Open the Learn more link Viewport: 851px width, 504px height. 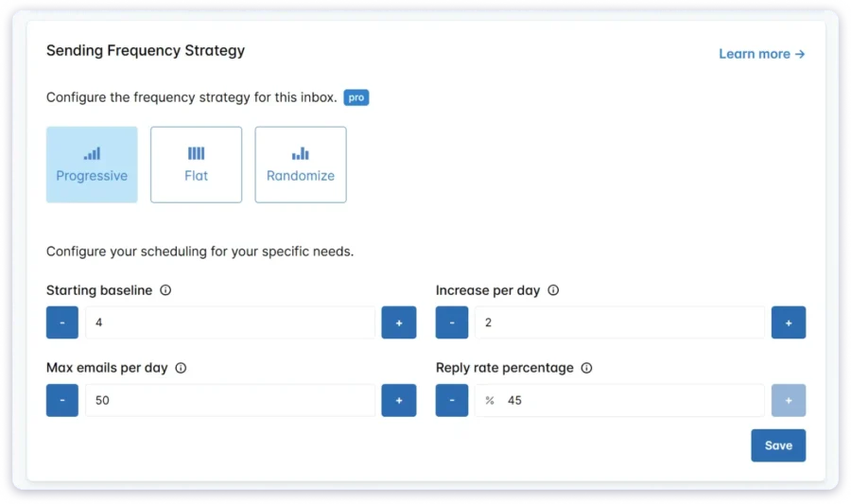click(761, 54)
